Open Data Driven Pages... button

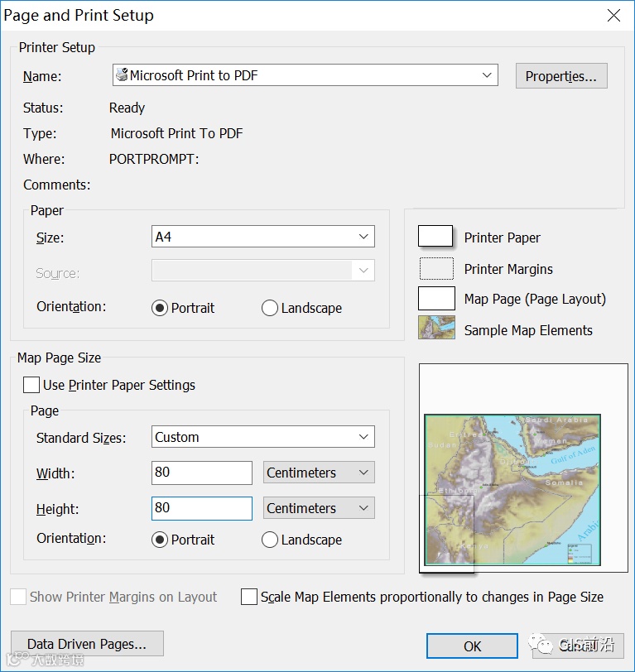(x=87, y=643)
